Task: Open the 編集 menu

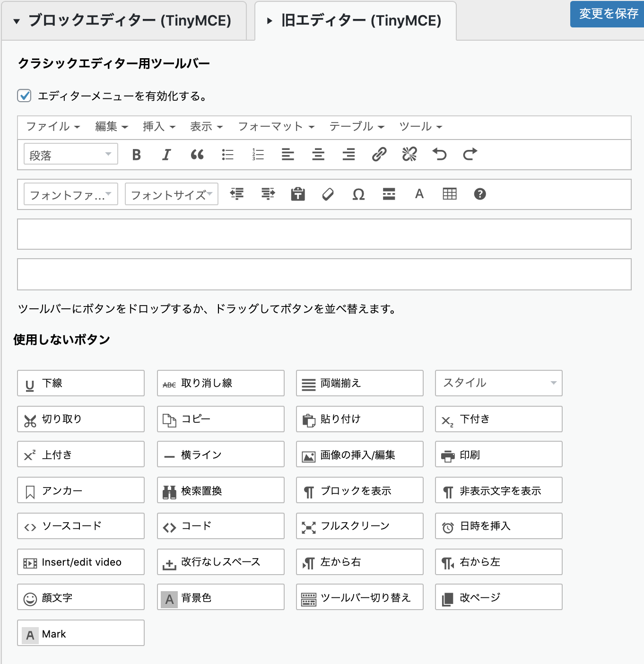Action: 112,127
